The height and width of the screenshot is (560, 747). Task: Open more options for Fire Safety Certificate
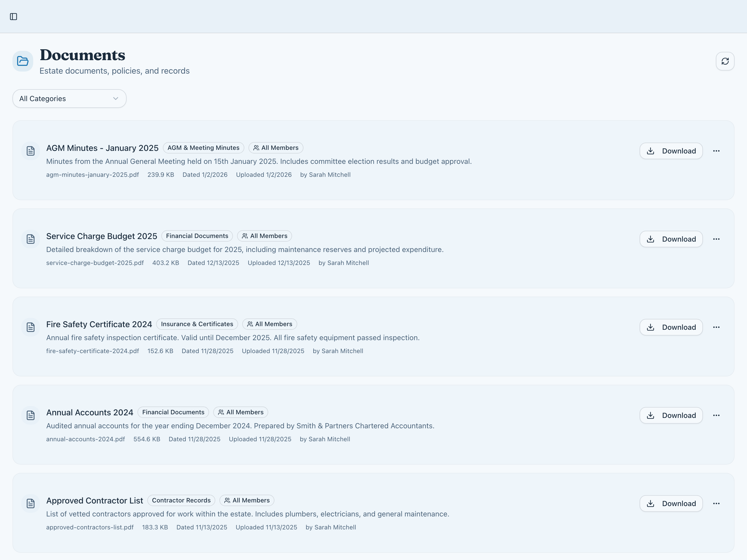[x=716, y=327]
